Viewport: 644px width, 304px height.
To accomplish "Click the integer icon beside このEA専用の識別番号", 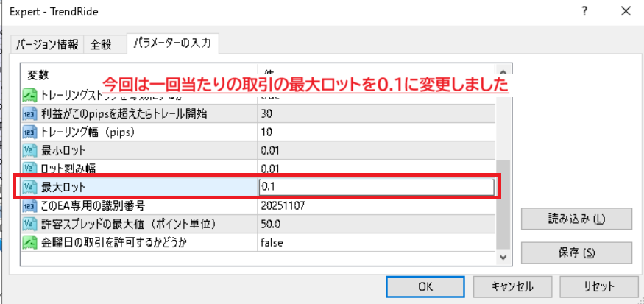I will tap(28, 205).
